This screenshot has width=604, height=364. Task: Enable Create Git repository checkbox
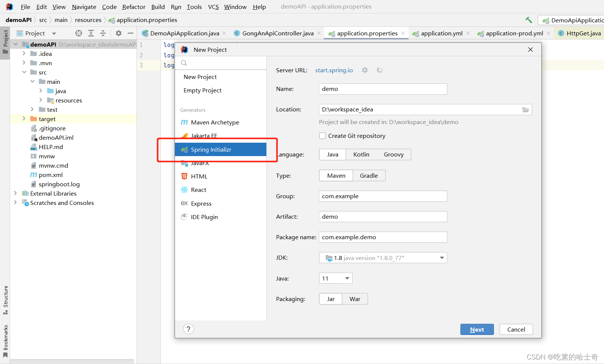coord(322,136)
